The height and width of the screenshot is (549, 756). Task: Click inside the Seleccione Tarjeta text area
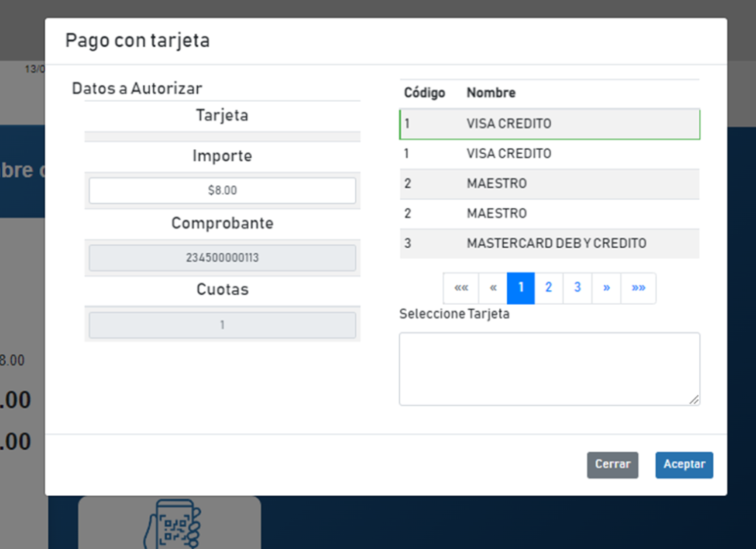pyautogui.click(x=549, y=367)
